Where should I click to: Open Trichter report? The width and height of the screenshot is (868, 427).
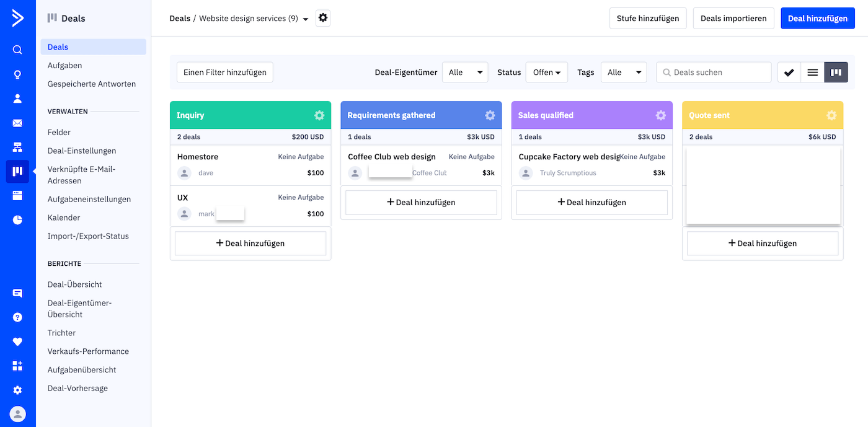[61, 333]
